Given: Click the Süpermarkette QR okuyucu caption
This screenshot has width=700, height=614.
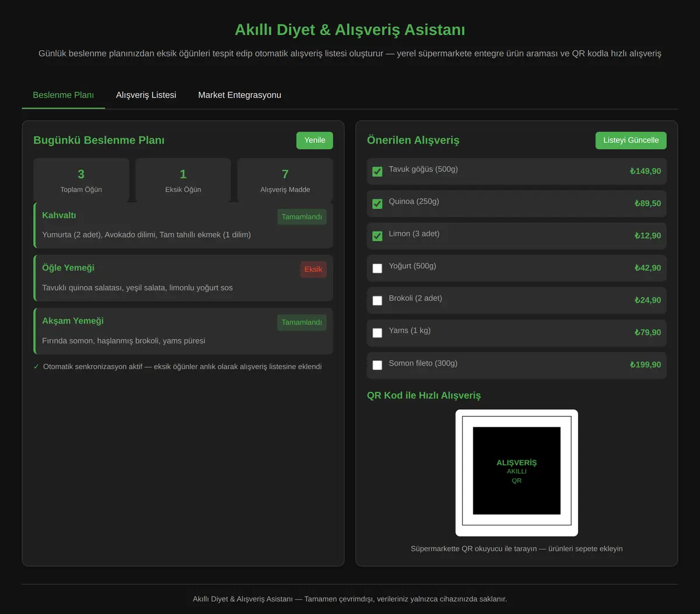Looking at the screenshot, I should [x=517, y=549].
